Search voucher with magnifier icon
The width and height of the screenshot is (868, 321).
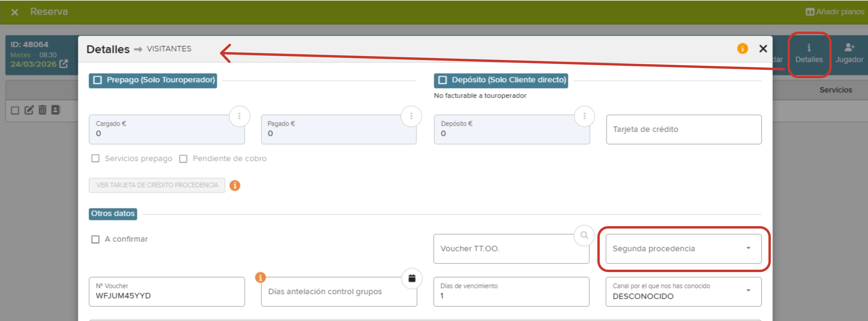(x=584, y=235)
